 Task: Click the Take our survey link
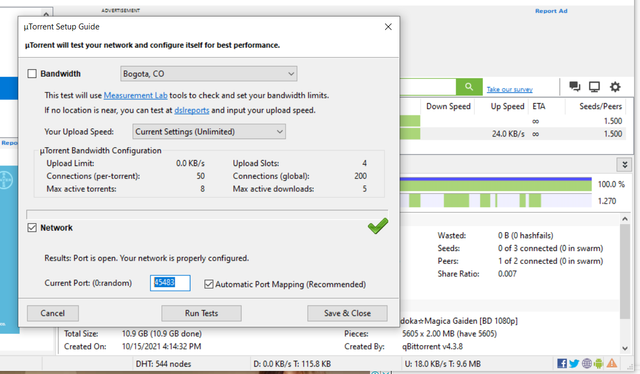(x=509, y=89)
